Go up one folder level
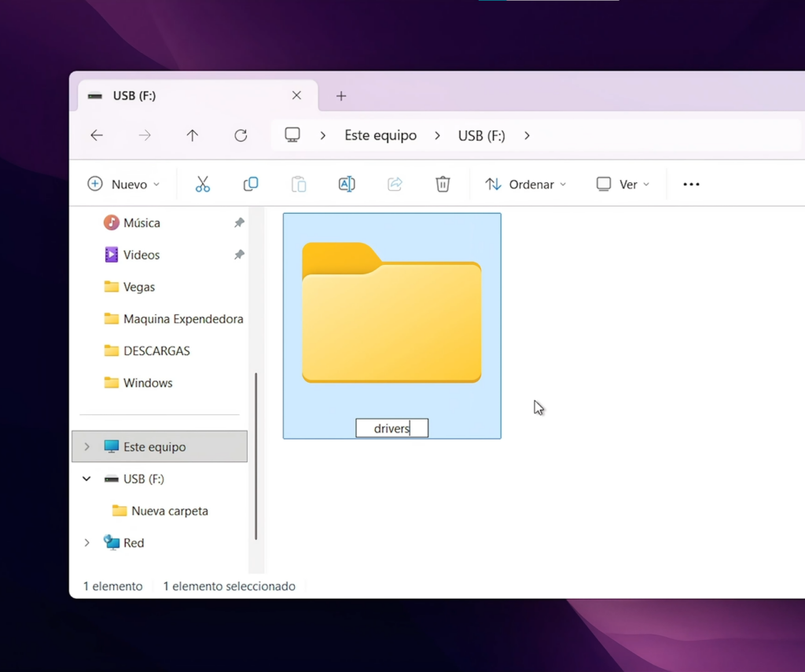 pyautogui.click(x=193, y=135)
